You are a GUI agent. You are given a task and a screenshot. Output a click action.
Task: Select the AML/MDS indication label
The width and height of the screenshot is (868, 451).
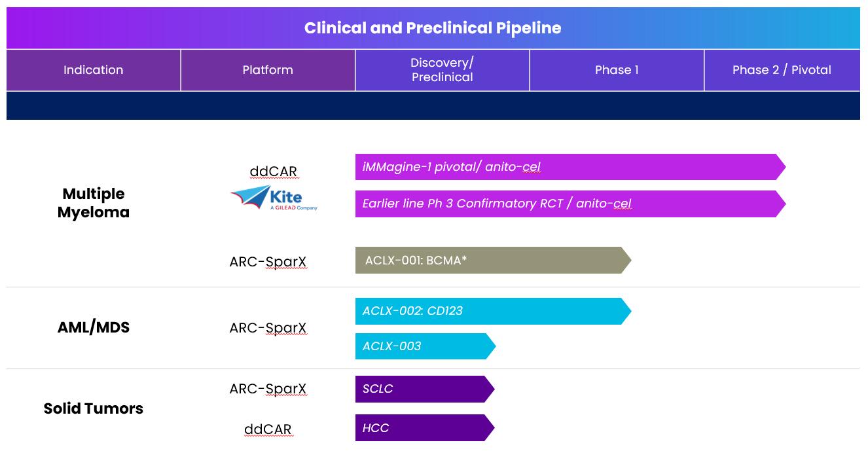point(94,327)
